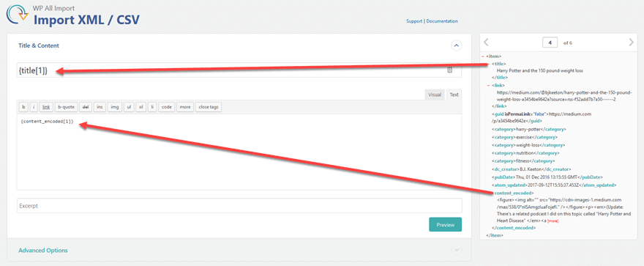Insert a link with the link button
Viewport: 644px width, 266px height.
46,107
